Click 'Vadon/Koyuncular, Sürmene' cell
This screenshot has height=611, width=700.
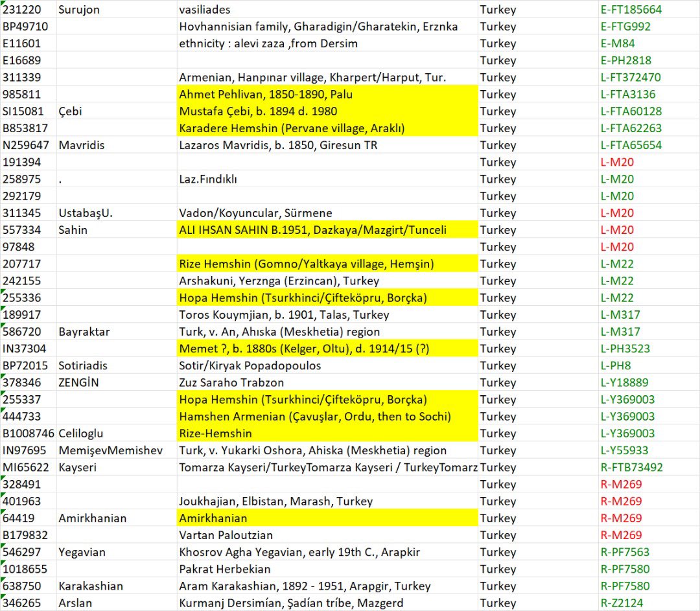pos(327,213)
